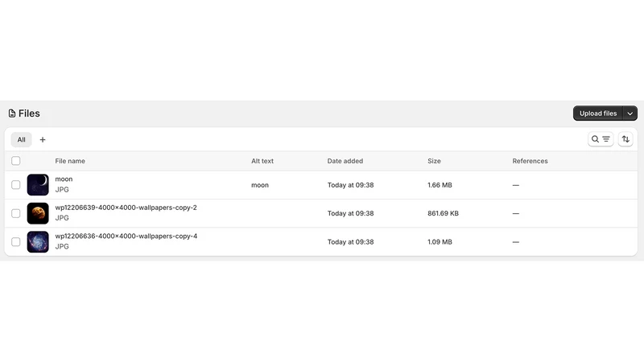Open the blue galaxy thumbnail
This screenshot has height=362, width=644.
coord(38,242)
